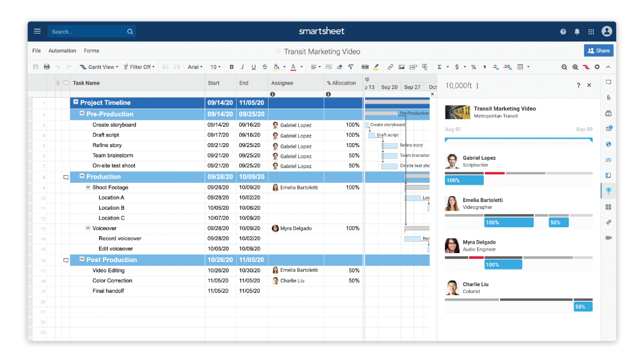Open the Automation menu

coord(62,51)
